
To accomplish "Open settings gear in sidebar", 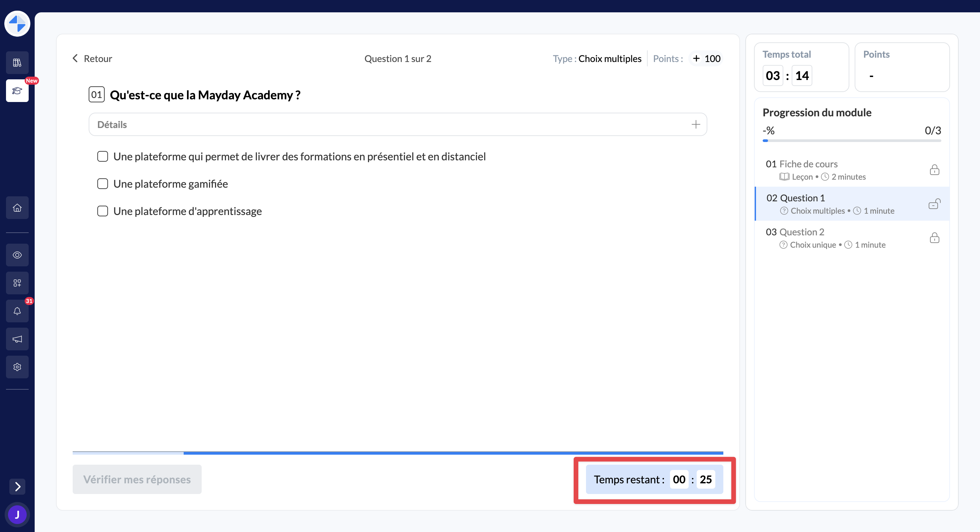I will pos(17,367).
